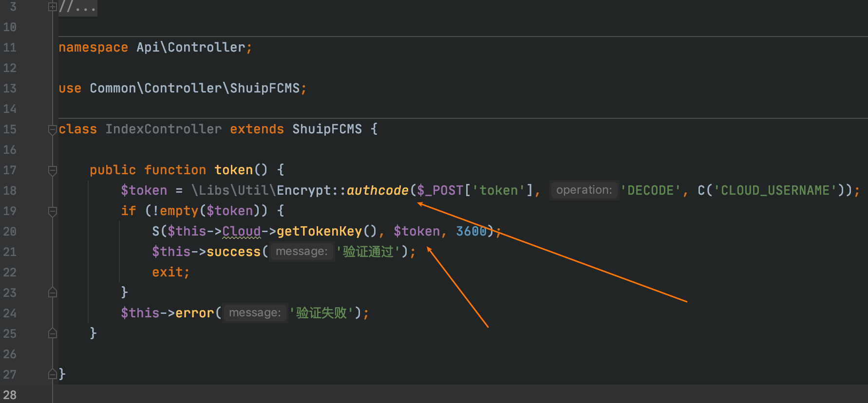Expand the folded comment block on line 3
Image resolution: width=868 pixels, height=403 pixels.
pos(53,7)
